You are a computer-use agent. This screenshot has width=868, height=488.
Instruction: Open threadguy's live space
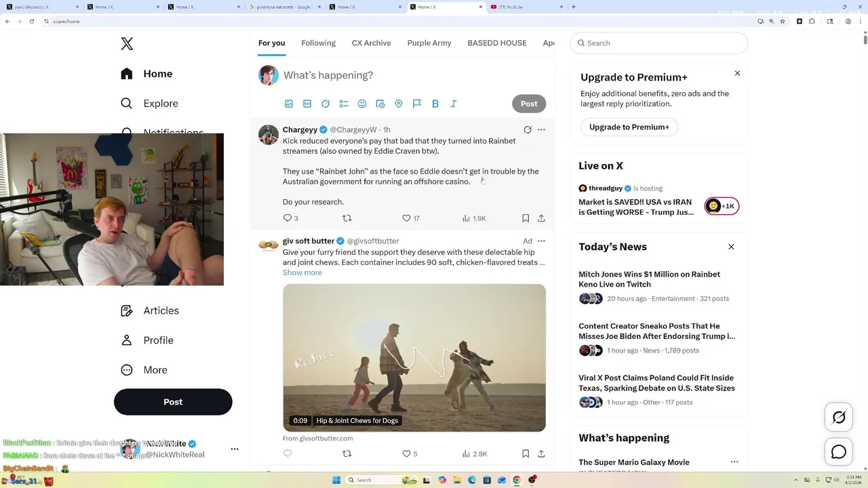tap(658, 200)
